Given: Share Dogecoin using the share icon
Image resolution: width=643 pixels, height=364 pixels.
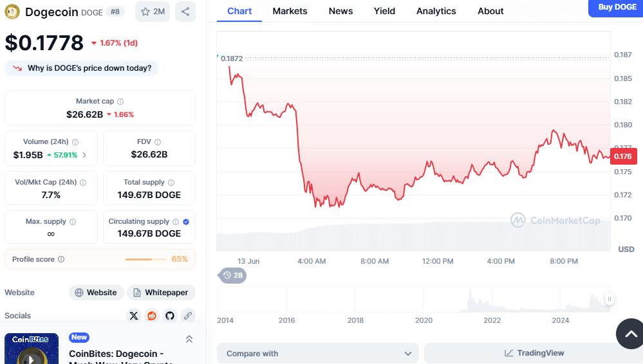Looking at the screenshot, I should [x=185, y=12].
